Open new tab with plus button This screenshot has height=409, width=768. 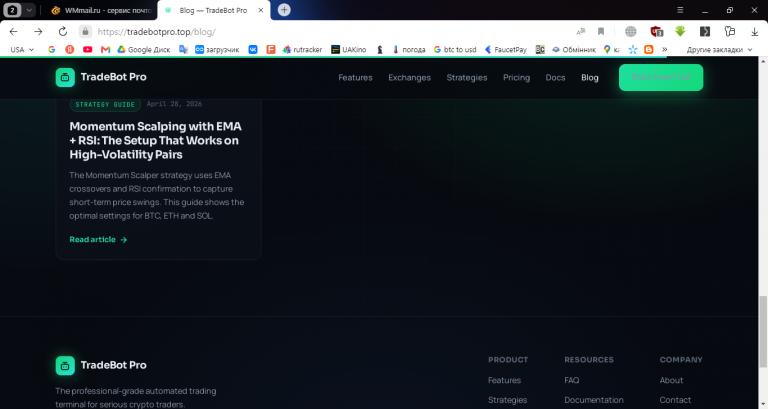click(284, 10)
